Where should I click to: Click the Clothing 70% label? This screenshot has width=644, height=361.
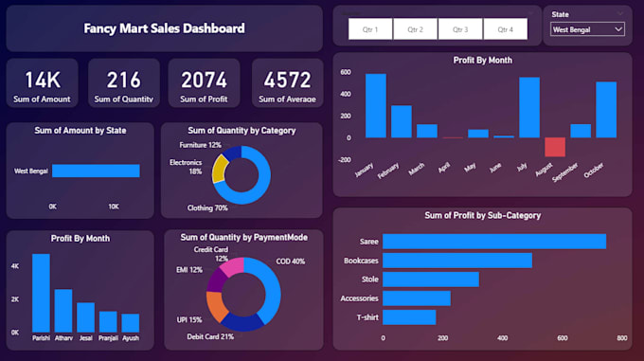click(x=207, y=208)
